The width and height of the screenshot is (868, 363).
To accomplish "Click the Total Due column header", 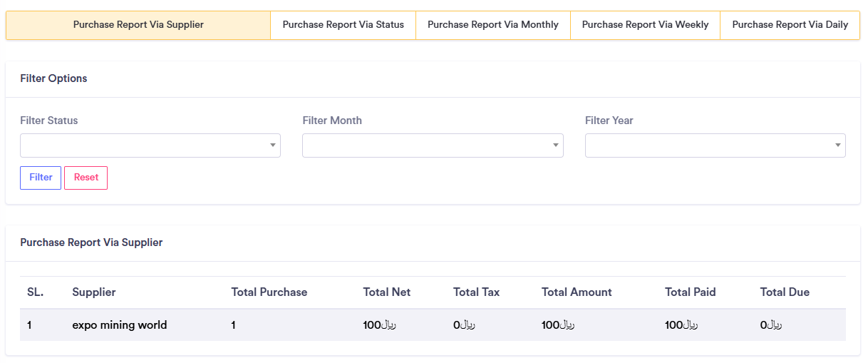I will (785, 292).
